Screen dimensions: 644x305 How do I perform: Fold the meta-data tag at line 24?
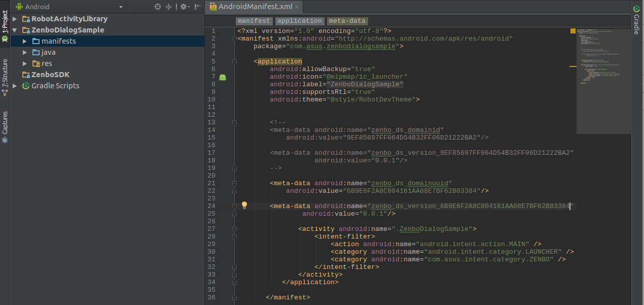pyautogui.click(x=234, y=206)
